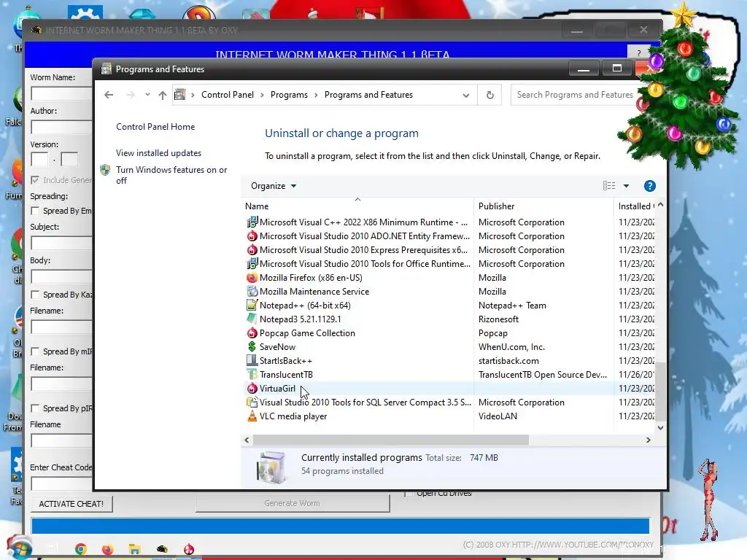The height and width of the screenshot is (560, 747).
Task: Go to Programs breadcrumb
Action: pos(289,95)
